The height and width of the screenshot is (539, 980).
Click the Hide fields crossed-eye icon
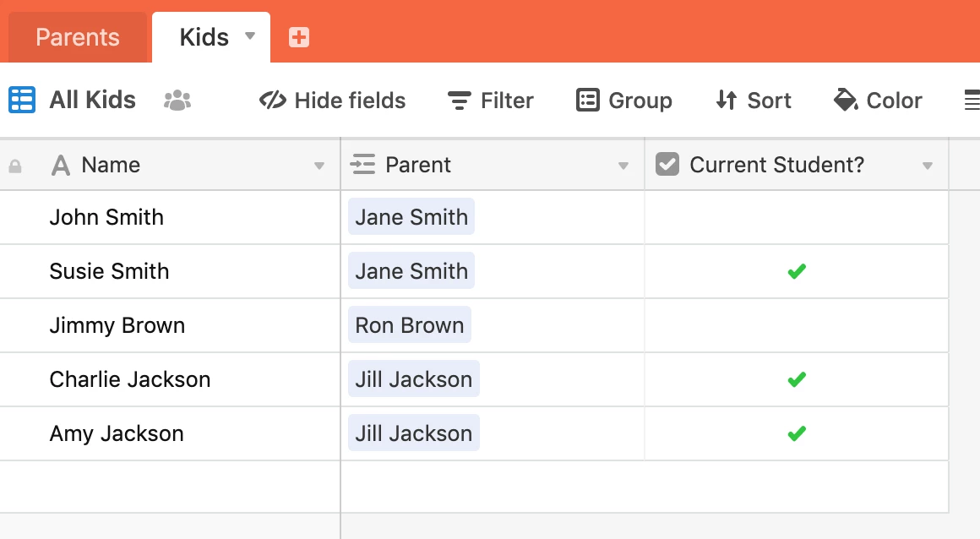pos(272,101)
